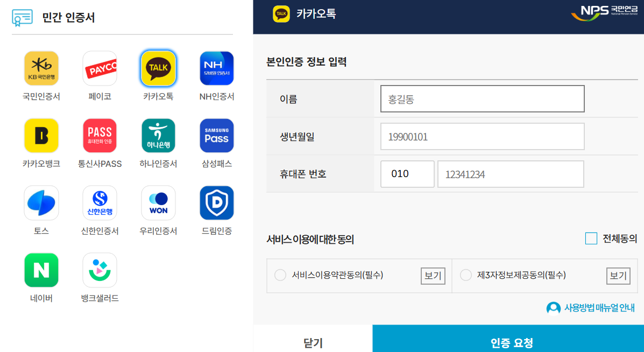
Task: Pick the 드림인증 shield icon
Action: pos(217,203)
